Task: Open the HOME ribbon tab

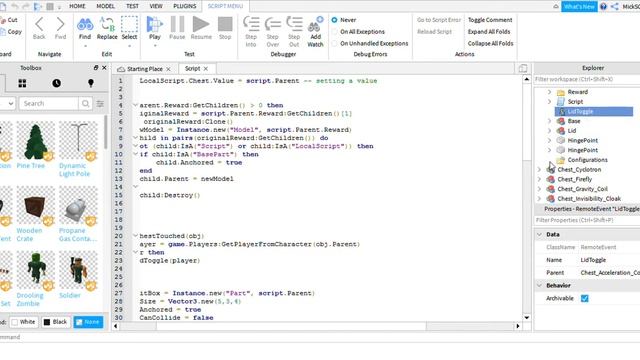Action: tap(77, 6)
